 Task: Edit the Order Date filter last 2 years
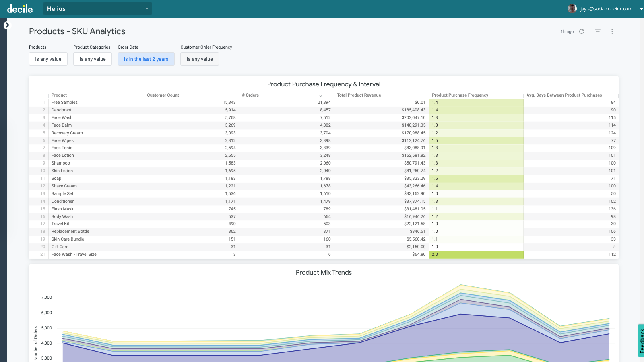point(146,59)
